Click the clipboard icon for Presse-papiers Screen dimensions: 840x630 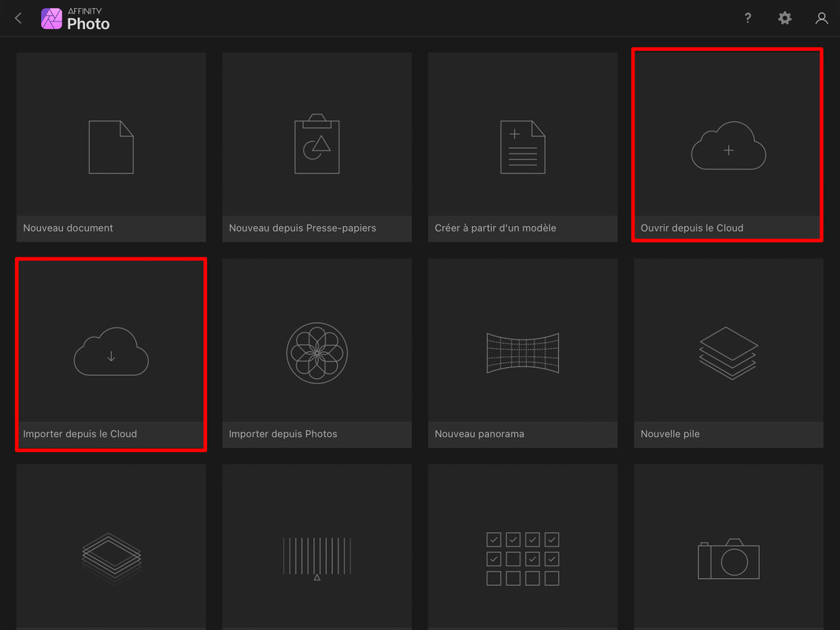pyautogui.click(x=317, y=143)
